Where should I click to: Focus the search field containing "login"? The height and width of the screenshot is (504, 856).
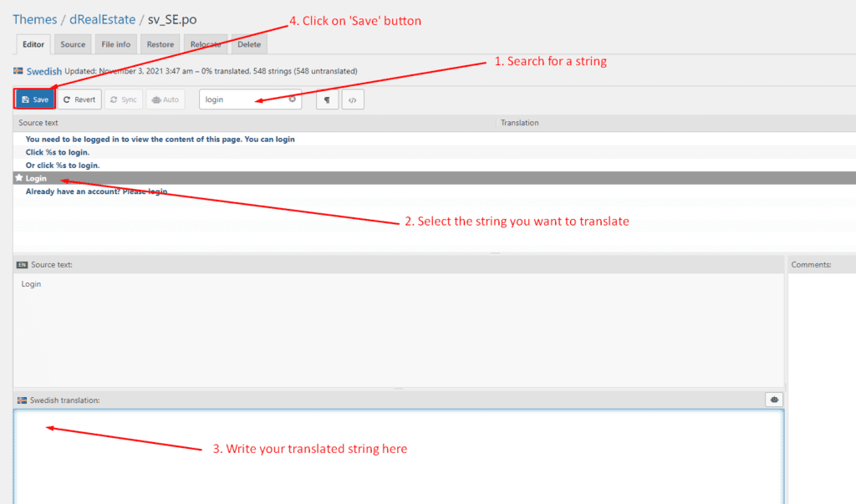tap(242, 99)
